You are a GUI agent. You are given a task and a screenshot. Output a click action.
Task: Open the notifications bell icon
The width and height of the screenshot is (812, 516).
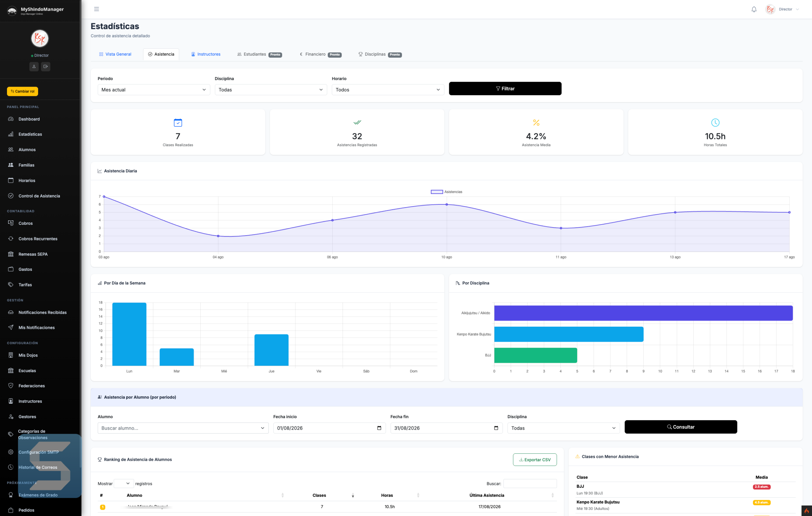754,10
